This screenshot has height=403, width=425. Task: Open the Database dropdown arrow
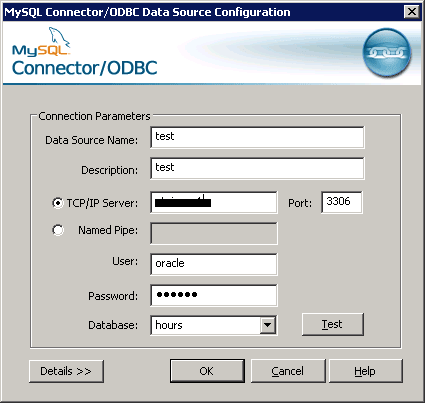click(x=268, y=325)
